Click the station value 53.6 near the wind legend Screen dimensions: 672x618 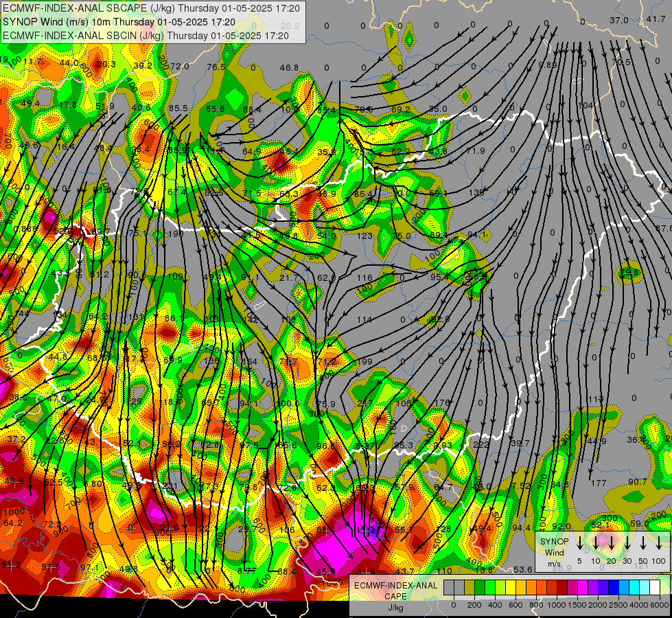(x=523, y=569)
